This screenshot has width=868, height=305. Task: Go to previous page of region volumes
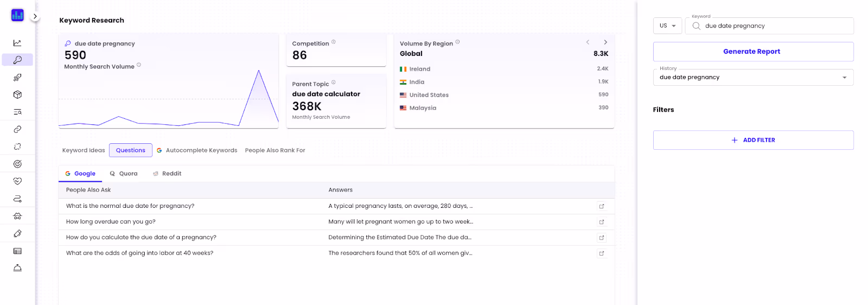click(x=588, y=42)
